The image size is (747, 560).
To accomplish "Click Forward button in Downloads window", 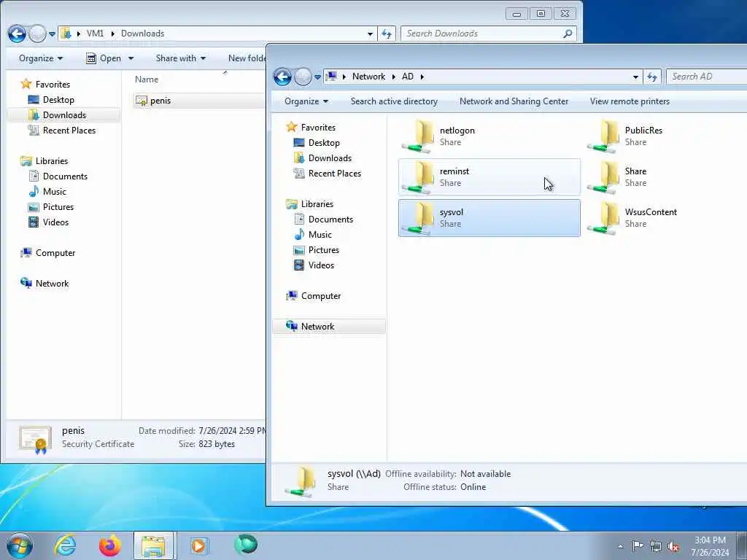I will [x=37, y=34].
